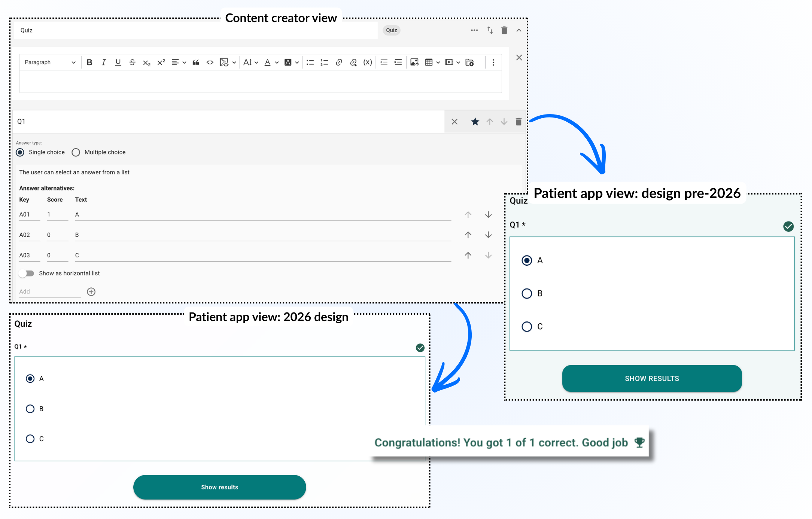Image resolution: width=812 pixels, height=519 pixels.
Task: Click the Add answer alternative field
Action: click(x=49, y=291)
